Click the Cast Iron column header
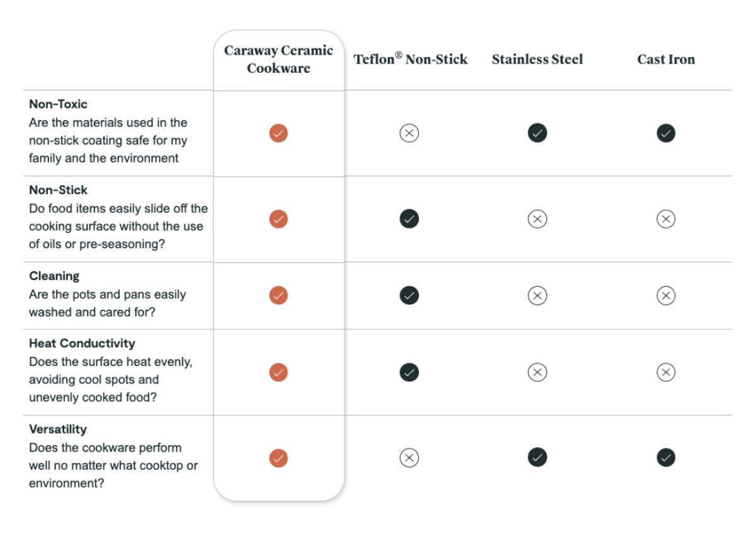 tap(666, 59)
